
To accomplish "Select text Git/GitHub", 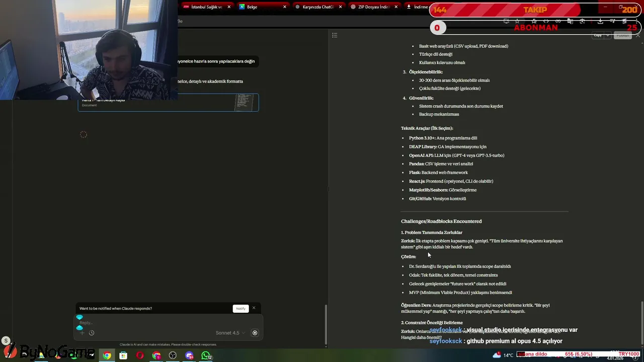I will [x=420, y=199].
